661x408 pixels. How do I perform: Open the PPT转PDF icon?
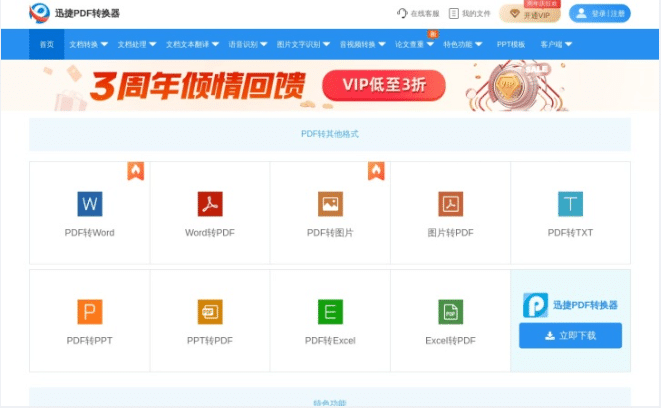(210, 312)
